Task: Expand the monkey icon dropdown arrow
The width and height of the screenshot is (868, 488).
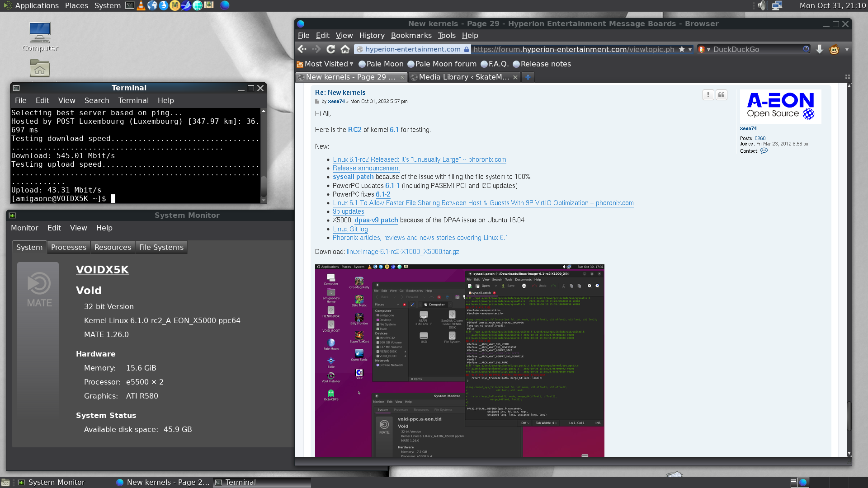Action: (x=847, y=49)
